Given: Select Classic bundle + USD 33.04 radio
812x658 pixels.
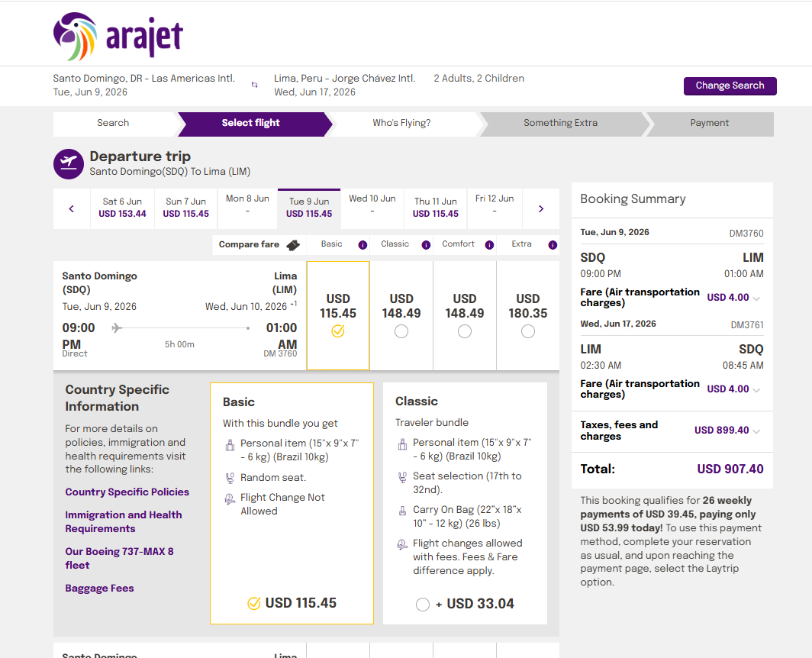Looking at the screenshot, I should pos(423,605).
